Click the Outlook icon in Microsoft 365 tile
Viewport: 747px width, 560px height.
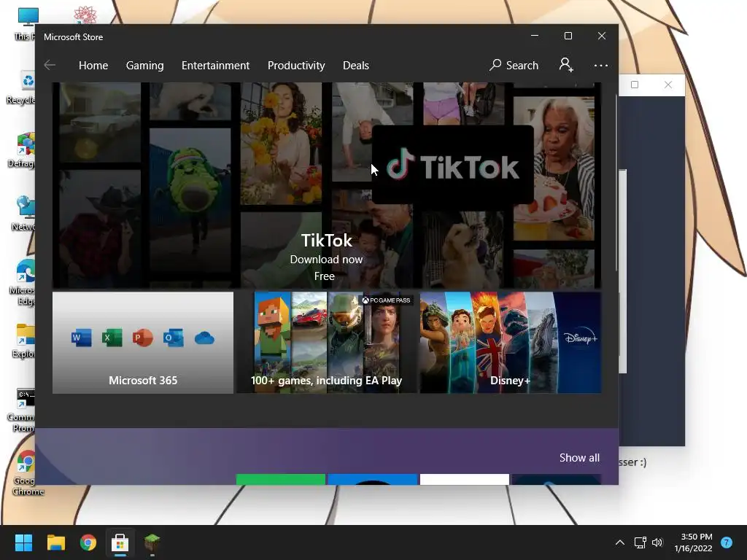[x=173, y=338]
